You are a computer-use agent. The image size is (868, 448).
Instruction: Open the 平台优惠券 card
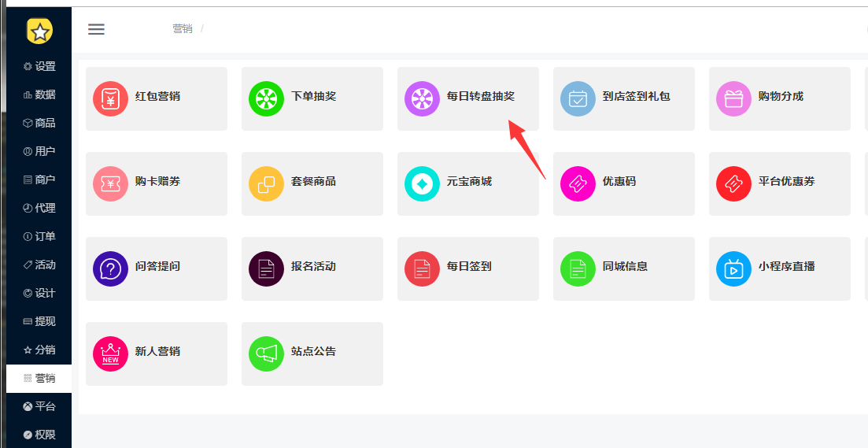click(779, 184)
